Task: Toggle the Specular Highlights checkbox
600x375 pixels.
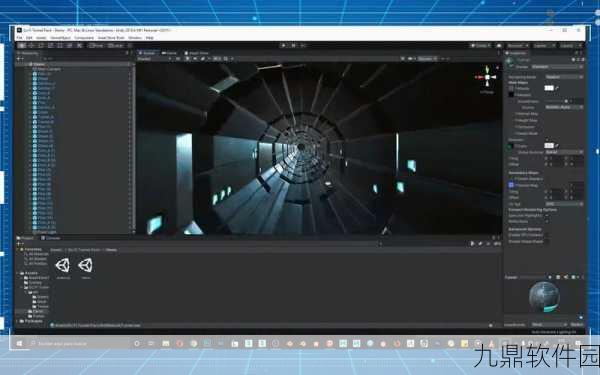Action: [546, 216]
